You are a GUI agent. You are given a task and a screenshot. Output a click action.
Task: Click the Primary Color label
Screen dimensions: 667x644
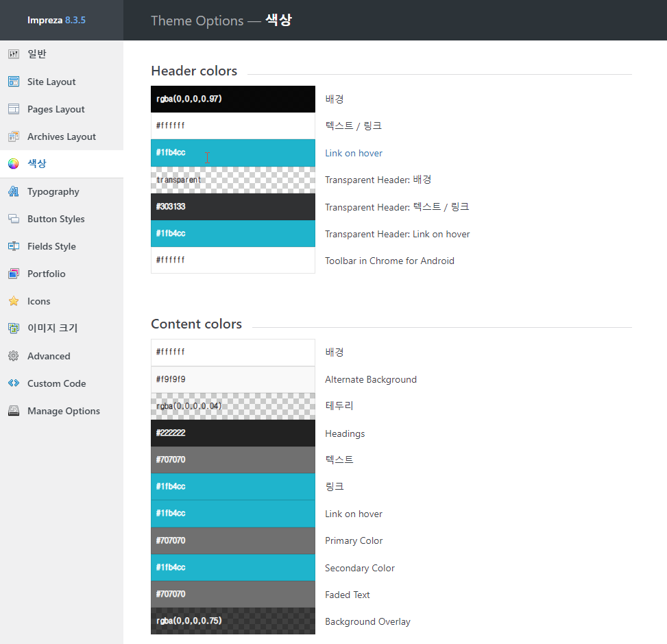tap(354, 540)
